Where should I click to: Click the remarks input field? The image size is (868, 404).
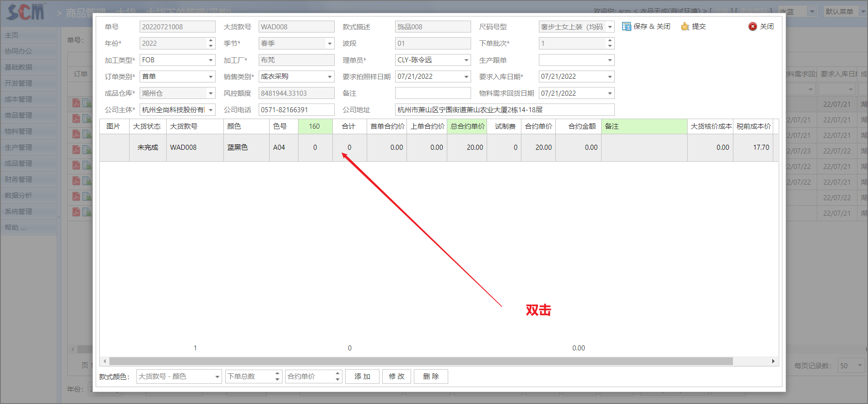433,93
